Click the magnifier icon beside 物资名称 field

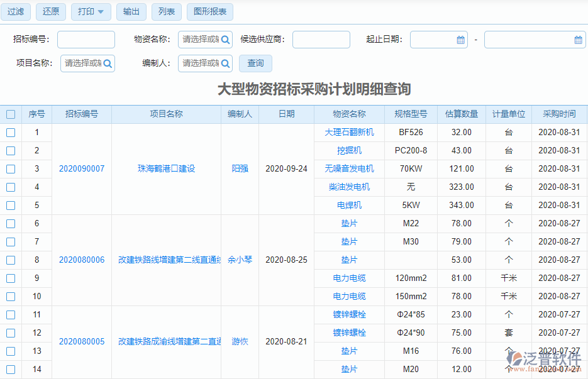[226, 39]
